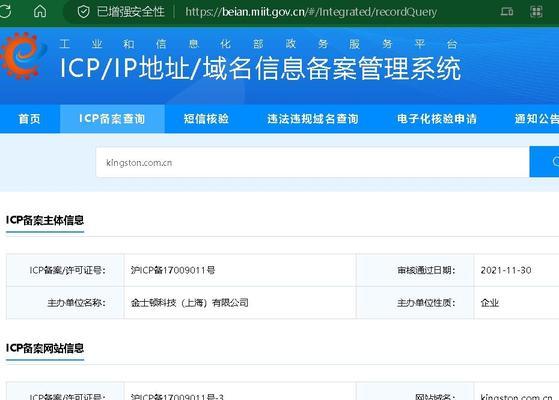
Task: Open the 首页 navigation tab
Action: coord(30,119)
